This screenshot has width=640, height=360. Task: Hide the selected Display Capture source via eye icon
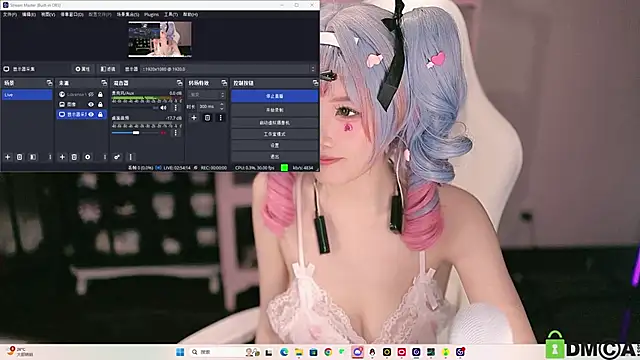(91, 115)
